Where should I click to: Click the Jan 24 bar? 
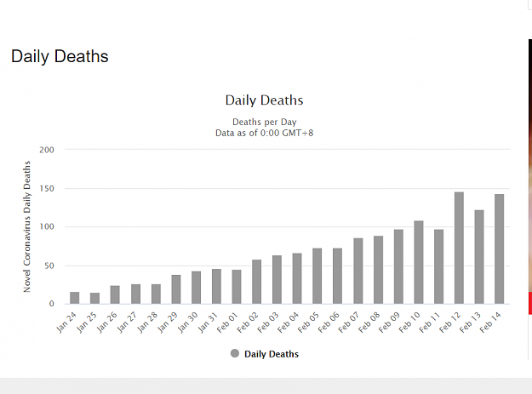(x=75, y=298)
